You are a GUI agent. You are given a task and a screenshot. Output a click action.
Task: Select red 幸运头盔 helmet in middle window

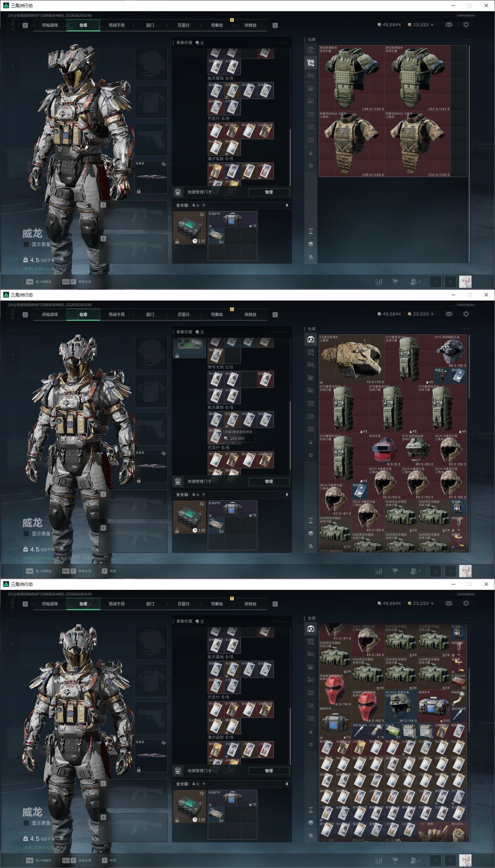(x=384, y=450)
